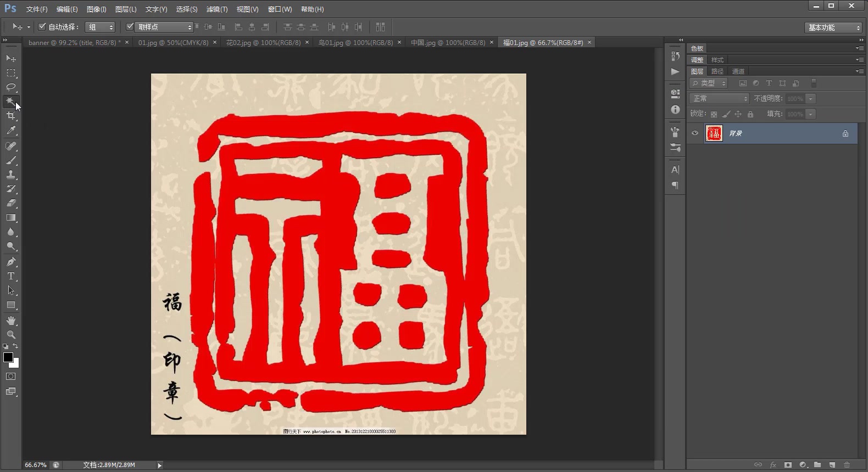Select the Eraser tool

(10, 203)
